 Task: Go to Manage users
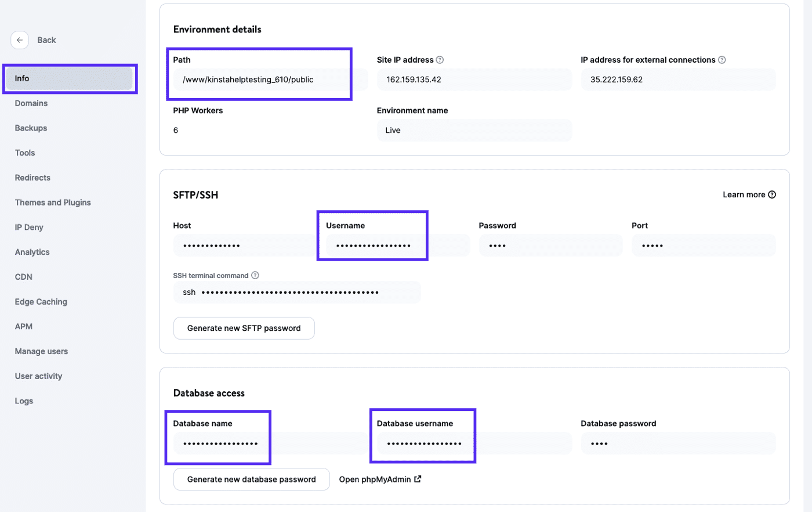(41, 351)
